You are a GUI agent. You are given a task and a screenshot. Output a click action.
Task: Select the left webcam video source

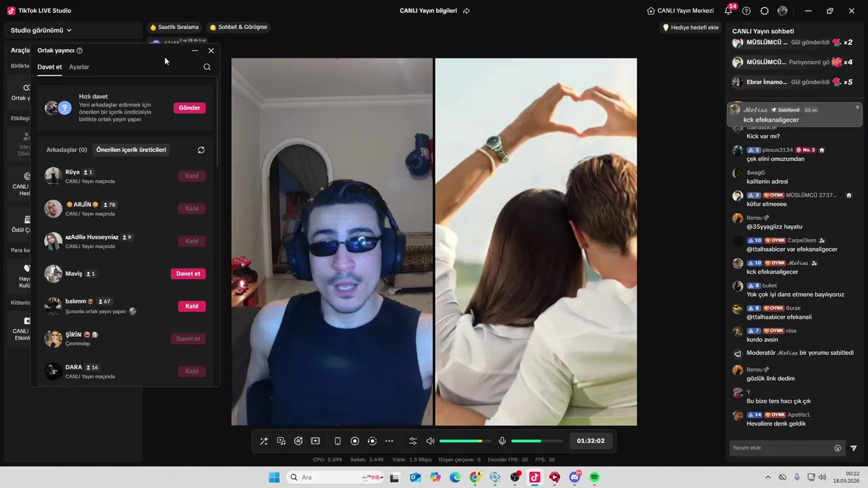(332, 242)
